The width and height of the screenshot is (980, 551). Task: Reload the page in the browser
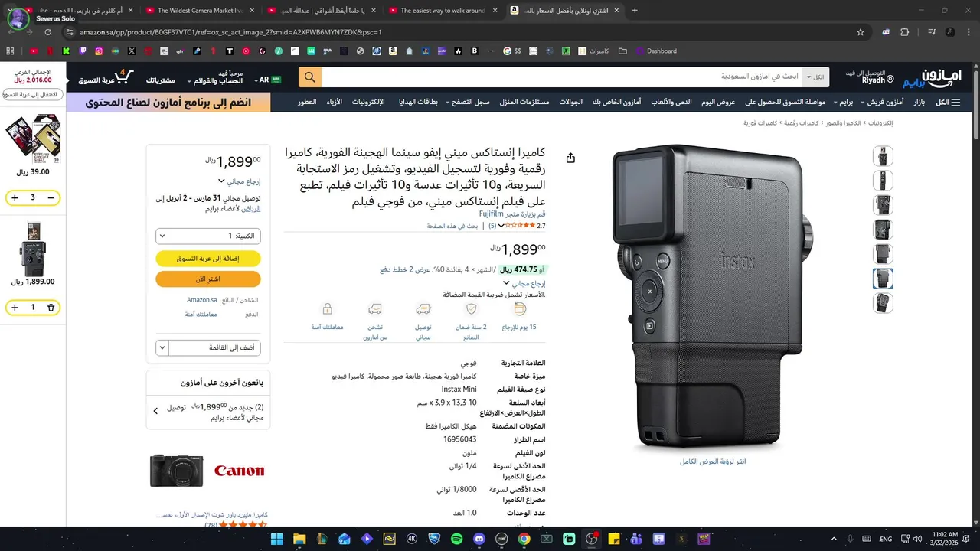(47, 32)
